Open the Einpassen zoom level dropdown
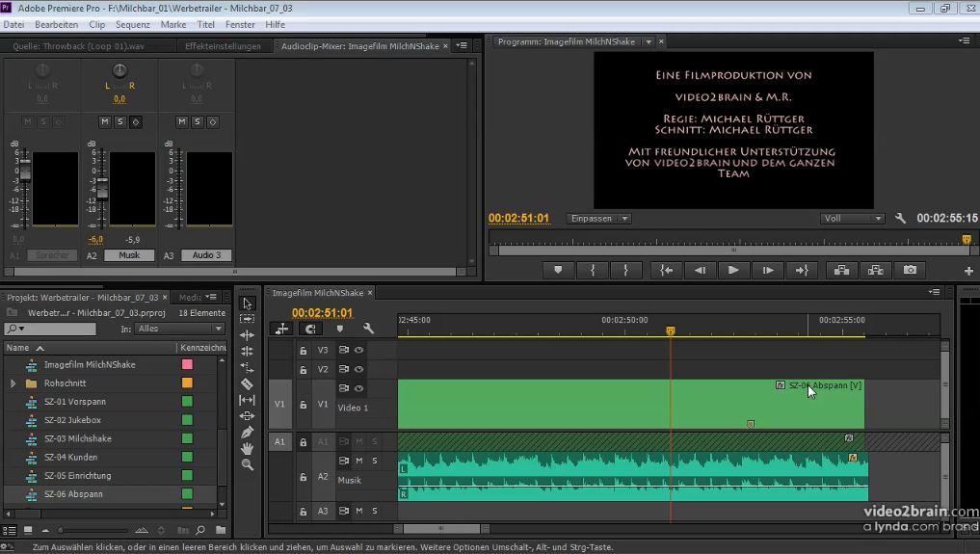Screen dimensions: 980x554 (x=598, y=219)
